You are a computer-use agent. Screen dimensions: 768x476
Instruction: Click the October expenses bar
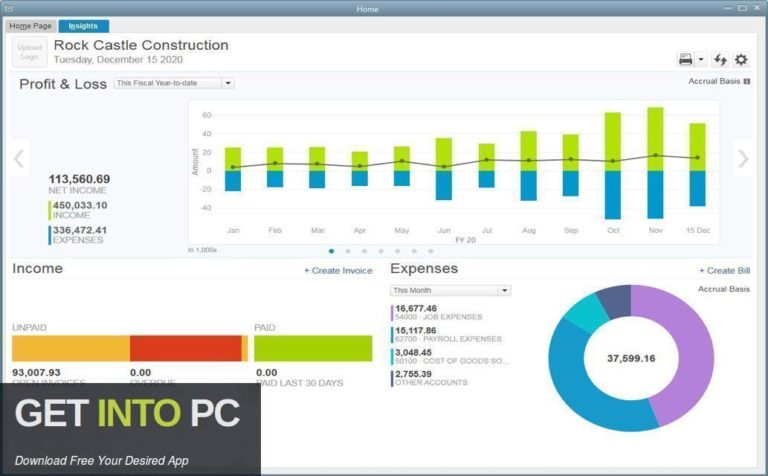(613, 195)
